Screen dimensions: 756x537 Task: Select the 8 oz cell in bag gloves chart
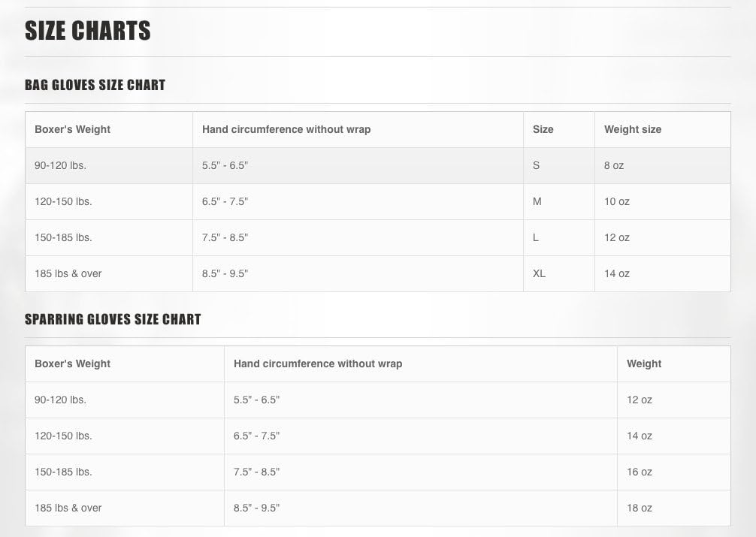click(614, 165)
